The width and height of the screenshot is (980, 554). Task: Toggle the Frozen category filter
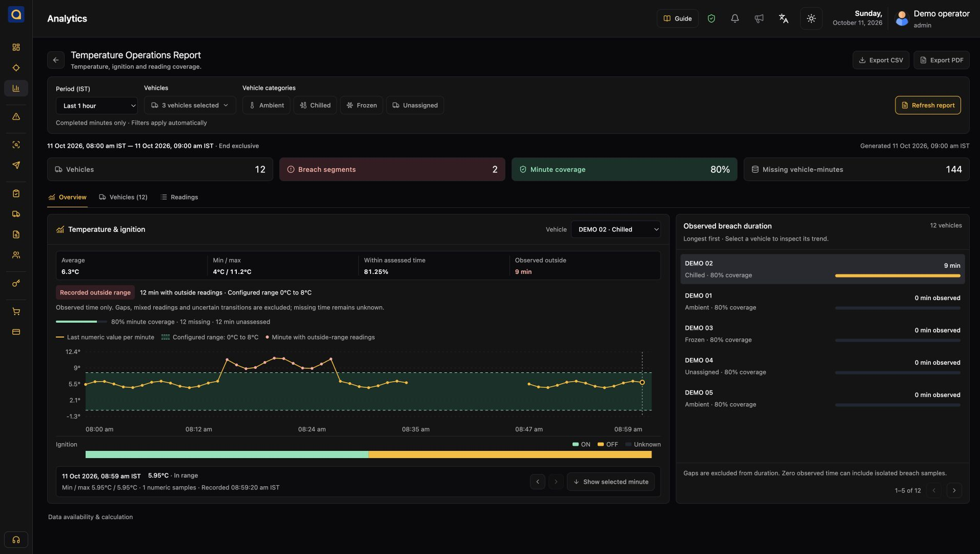click(361, 105)
